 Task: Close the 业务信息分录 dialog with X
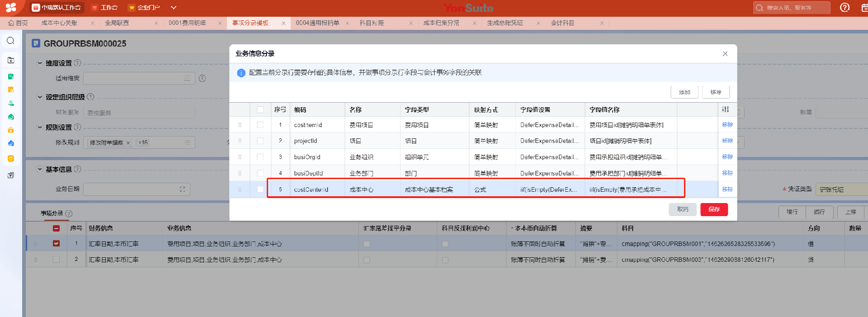[725, 54]
